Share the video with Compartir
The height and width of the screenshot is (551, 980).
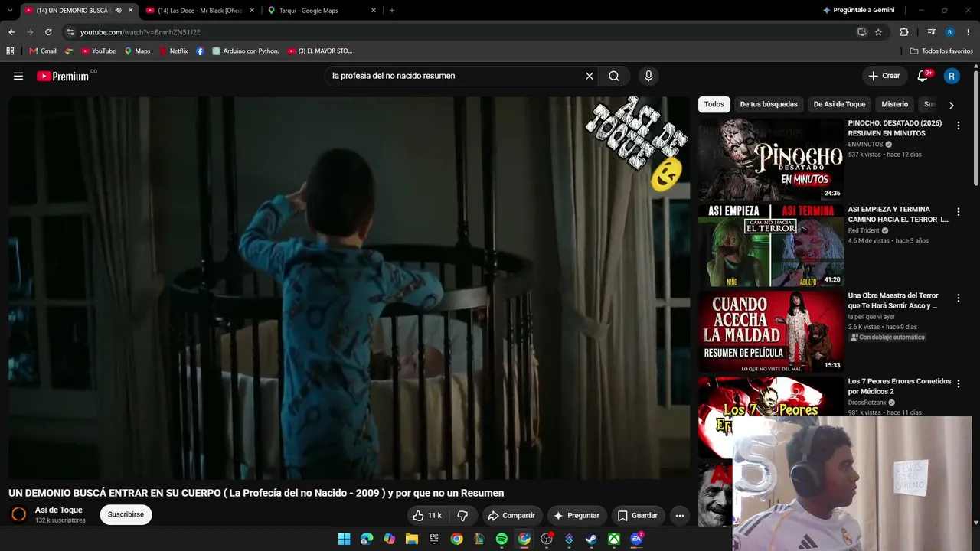point(511,516)
